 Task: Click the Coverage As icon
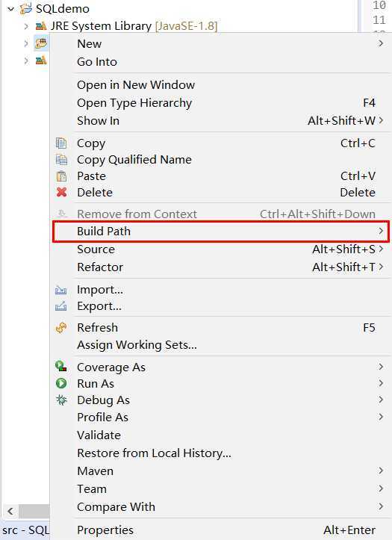(61, 367)
